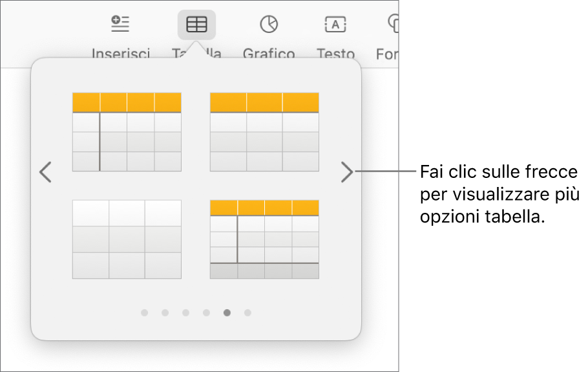Open the Grafico chart toolbar icon
This screenshot has width=588, height=372.
(269, 25)
